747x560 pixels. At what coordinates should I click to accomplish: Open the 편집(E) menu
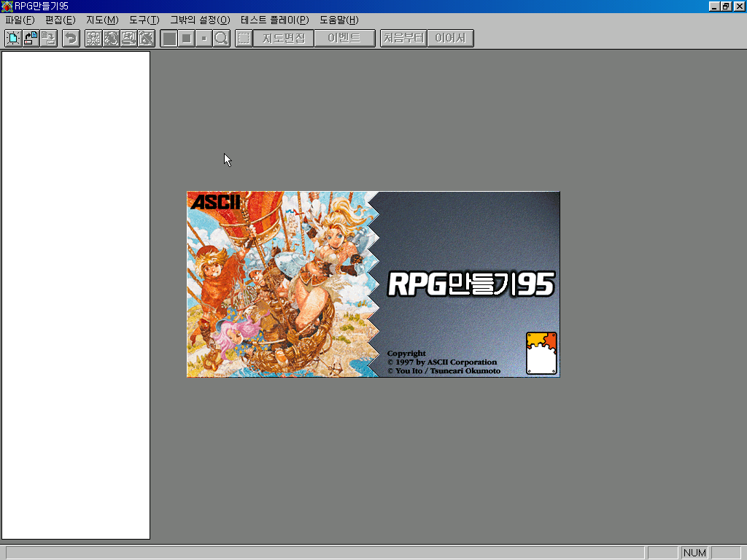[x=61, y=20]
